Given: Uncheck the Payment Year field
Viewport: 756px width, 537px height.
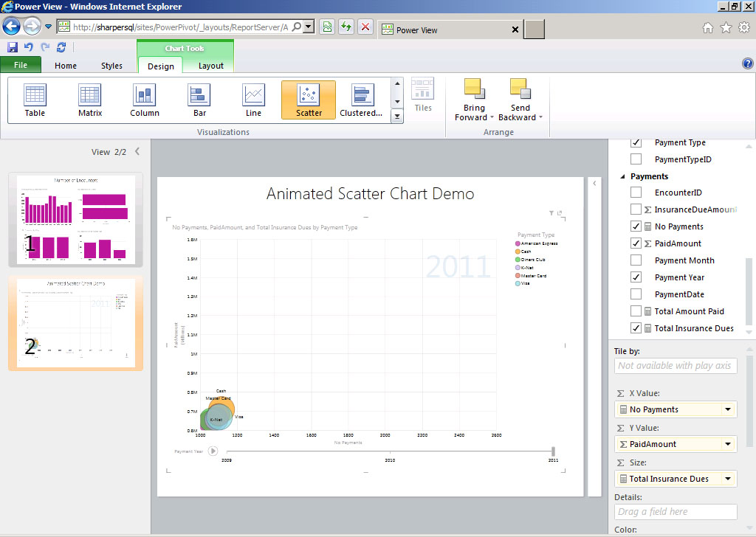Looking at the screenshot, I should tap(636, 277).
